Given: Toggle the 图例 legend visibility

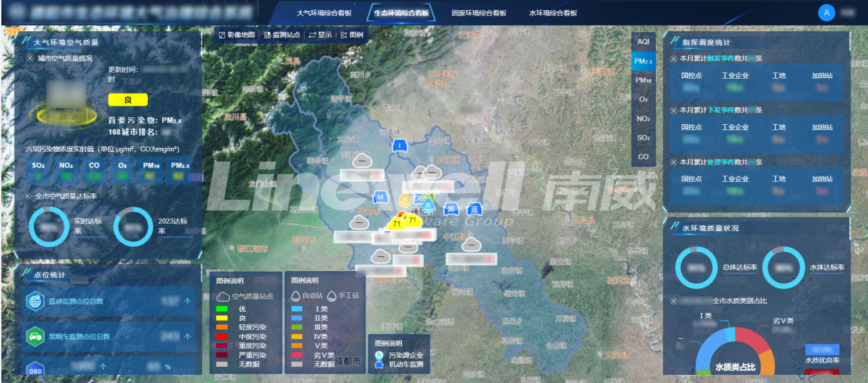Looking at the screenshot, I should click(x=352, y=35).
